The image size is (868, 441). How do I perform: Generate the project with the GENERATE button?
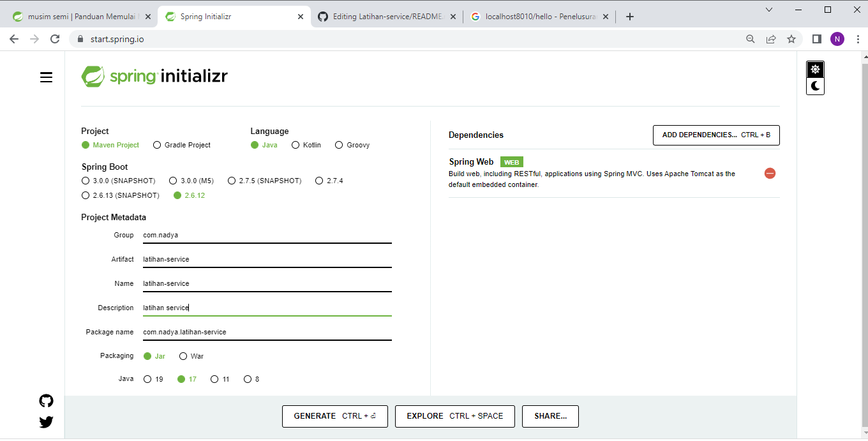[334, 416]
